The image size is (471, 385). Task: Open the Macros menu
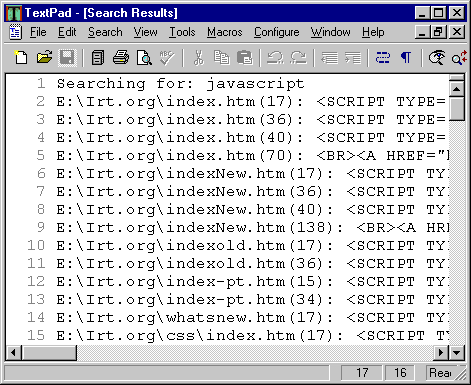tap(225, 32)
